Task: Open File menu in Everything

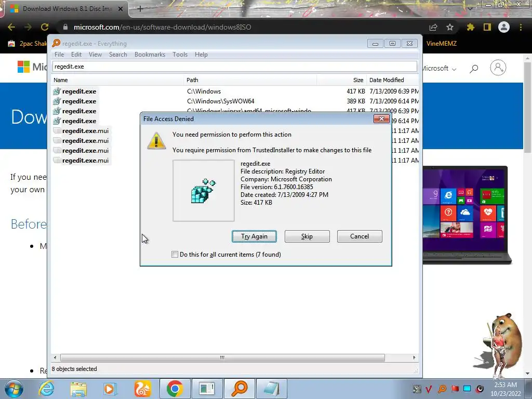Action: coord(59,54)
